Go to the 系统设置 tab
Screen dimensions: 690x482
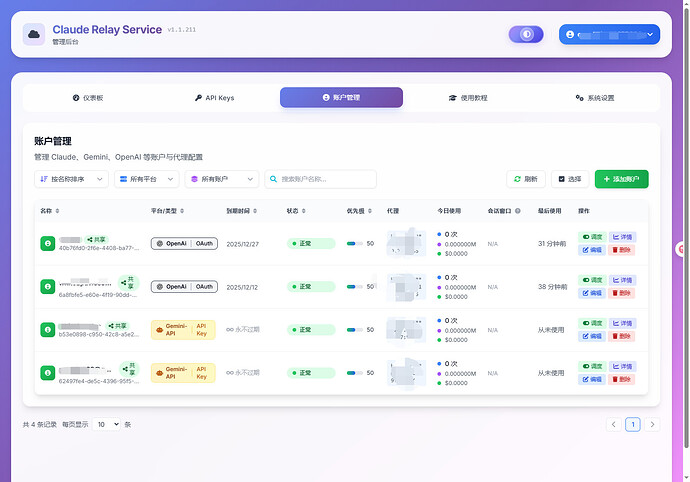click(x=595, y=98)
